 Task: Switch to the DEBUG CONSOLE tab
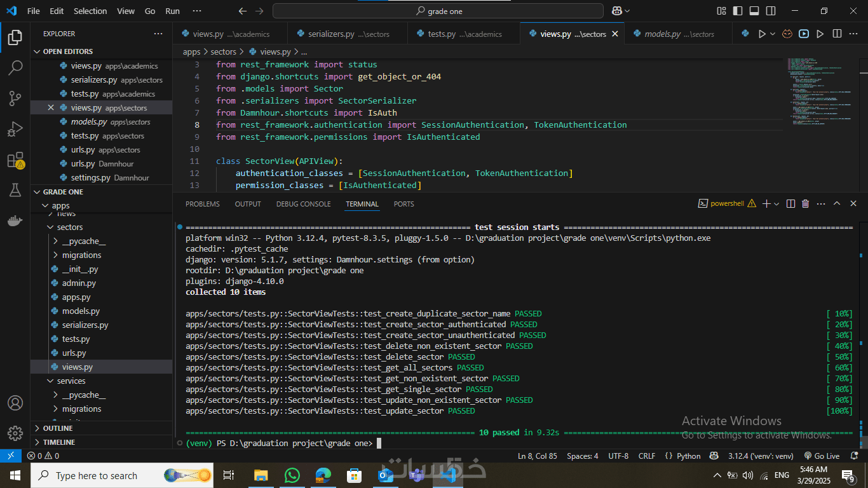coord(303,204)
